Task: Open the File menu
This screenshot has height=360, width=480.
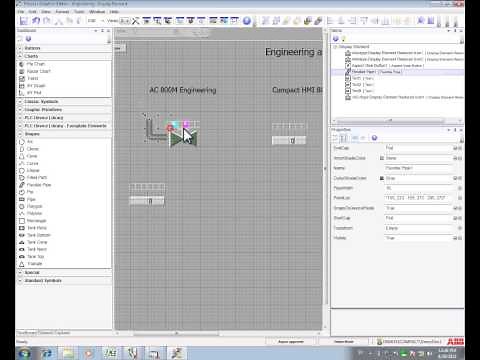Action: pyautogui.click(x=21, y=12)
